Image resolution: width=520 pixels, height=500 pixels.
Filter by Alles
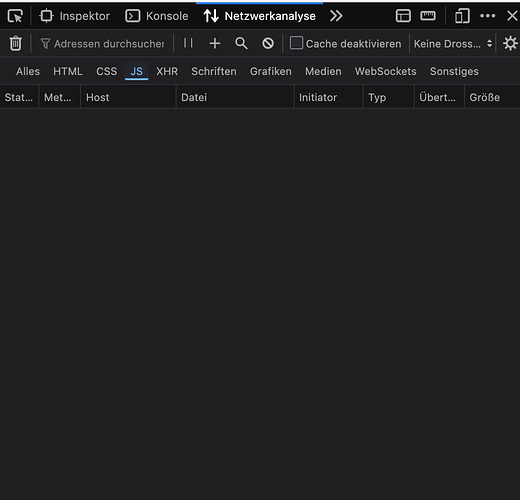[x=28, y=71]
